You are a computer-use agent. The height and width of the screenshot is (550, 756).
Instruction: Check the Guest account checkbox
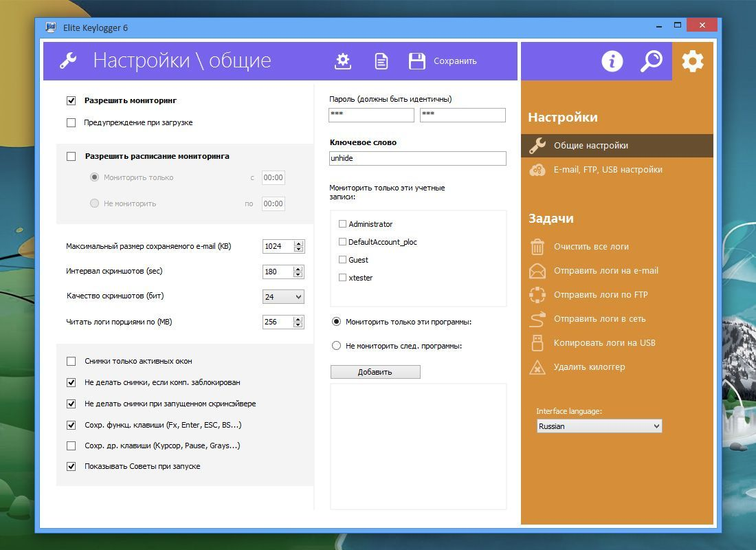[x=342, y=260]
